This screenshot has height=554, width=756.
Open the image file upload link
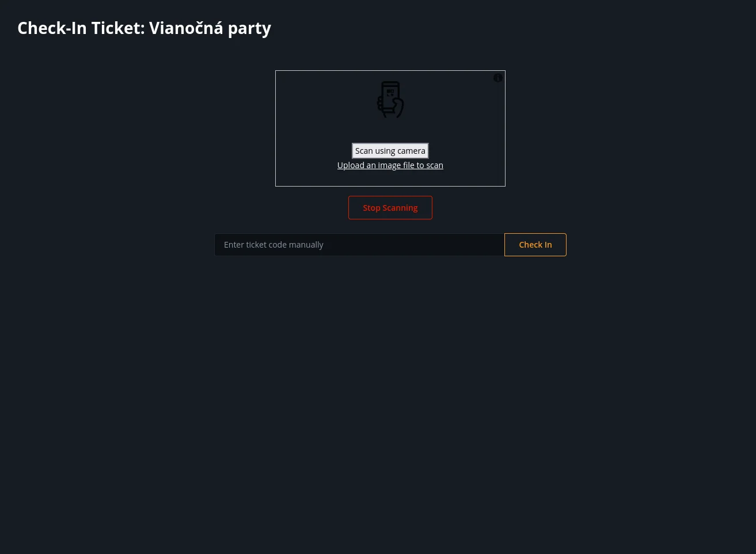[x=390, y=165]
